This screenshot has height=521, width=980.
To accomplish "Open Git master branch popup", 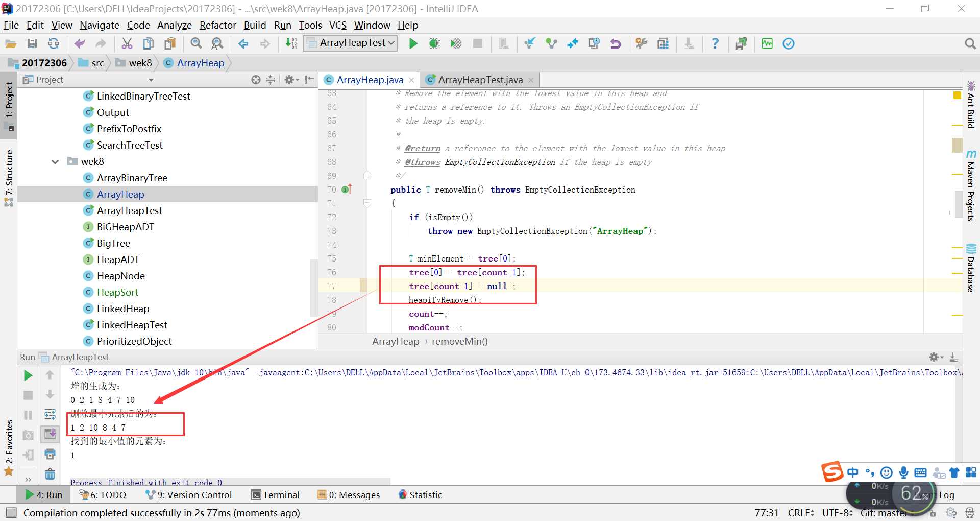I will [x=884, y=512].
